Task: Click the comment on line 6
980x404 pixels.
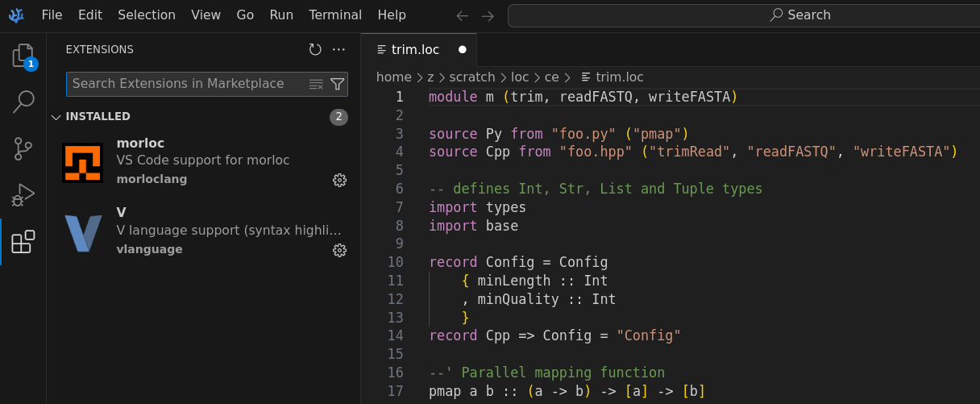Action: [x=596, y=189]
